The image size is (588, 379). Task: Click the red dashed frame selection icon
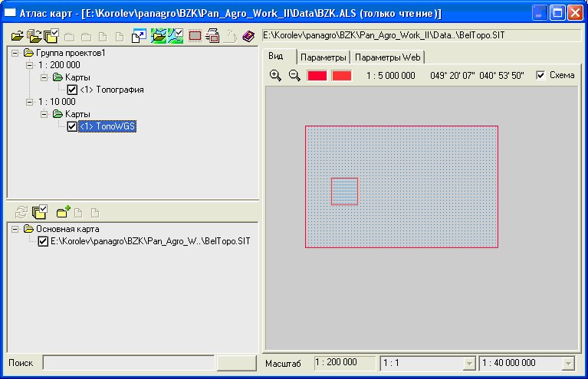coord(195,36)
